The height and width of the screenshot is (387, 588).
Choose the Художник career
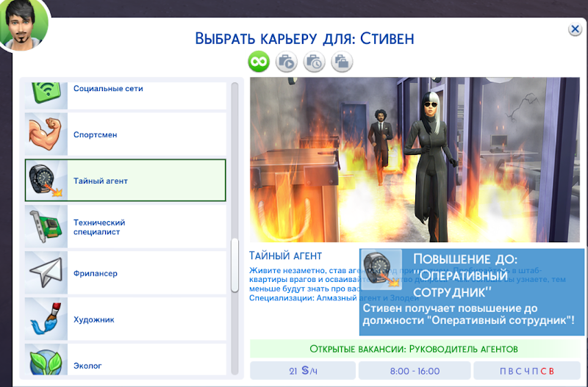coord(126,319)
